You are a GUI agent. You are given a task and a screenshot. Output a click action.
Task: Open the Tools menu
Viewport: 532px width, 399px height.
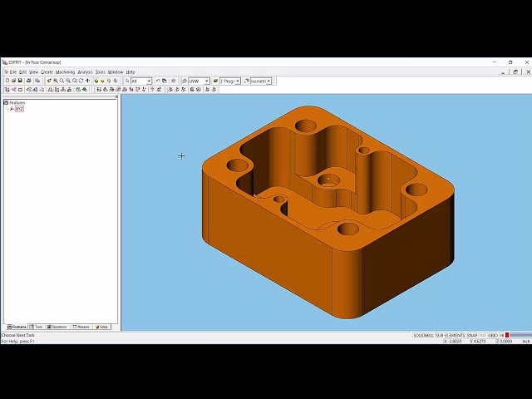(x=100, y=72)
